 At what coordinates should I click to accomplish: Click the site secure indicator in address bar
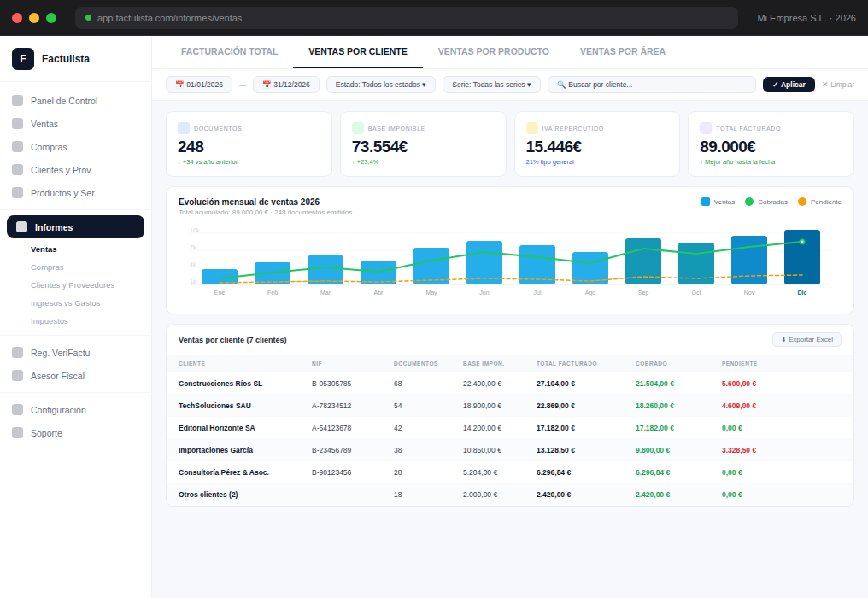(x=88, y=18)
